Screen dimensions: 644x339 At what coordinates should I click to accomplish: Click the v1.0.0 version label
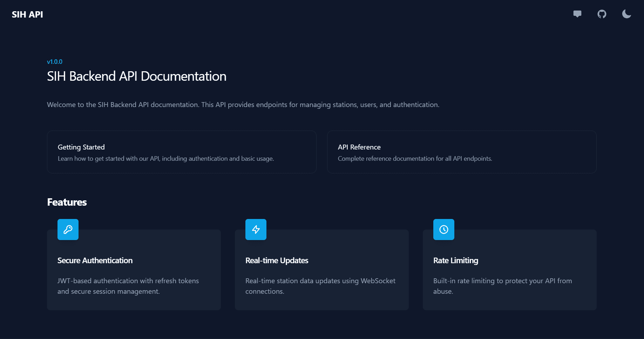[x=55, y=61]
